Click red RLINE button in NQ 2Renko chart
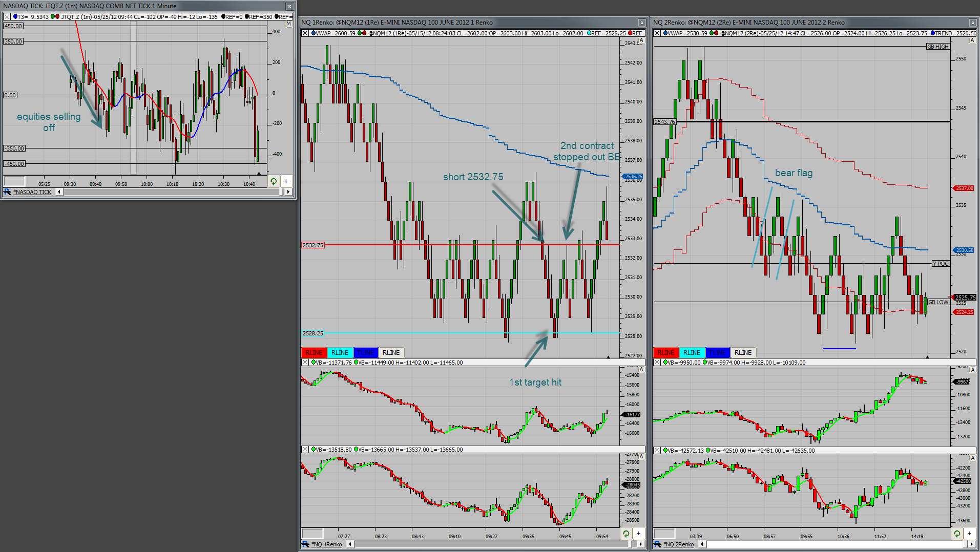Screen dimensions: 980x552 (x=666, y=353)
